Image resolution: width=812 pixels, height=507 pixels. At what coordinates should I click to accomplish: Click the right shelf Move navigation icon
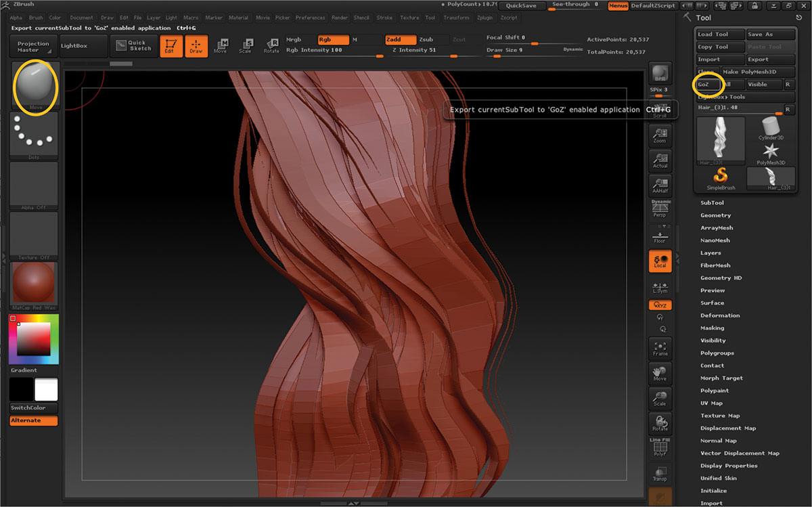pyautogui.click(x=660, y=372)
